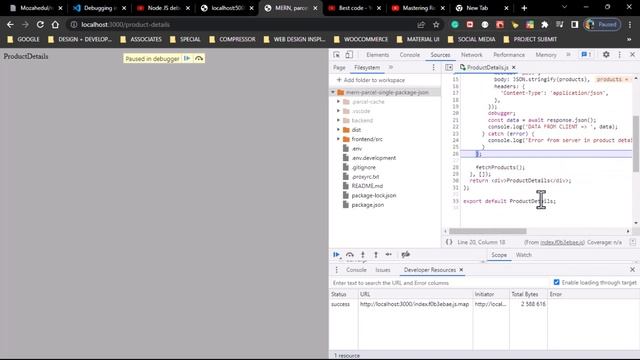Open package.json file
The height and width of the screenshot is (360, 640).
click(367, 205)
